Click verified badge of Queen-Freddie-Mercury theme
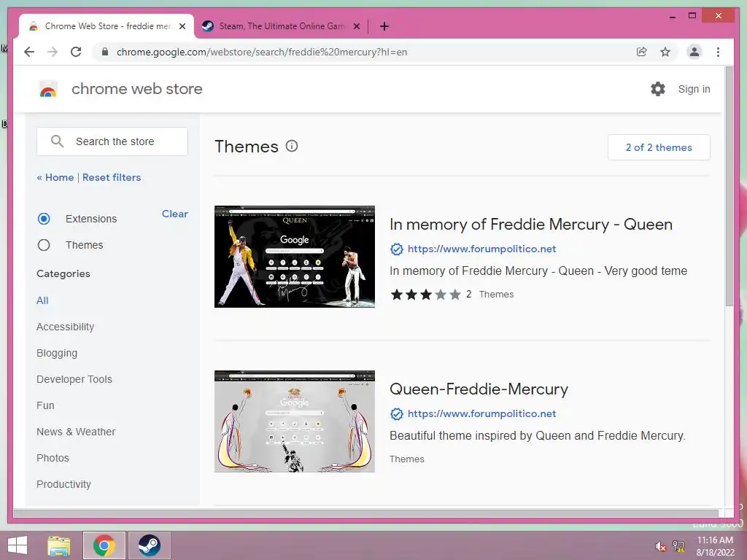The width and height of the screenshot is (747, 560). tap(396, 414)
